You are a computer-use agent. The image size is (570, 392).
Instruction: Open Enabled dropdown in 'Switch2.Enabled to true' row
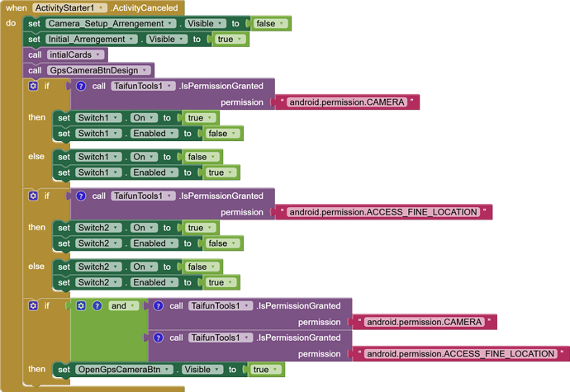click(x=154, y=282)
